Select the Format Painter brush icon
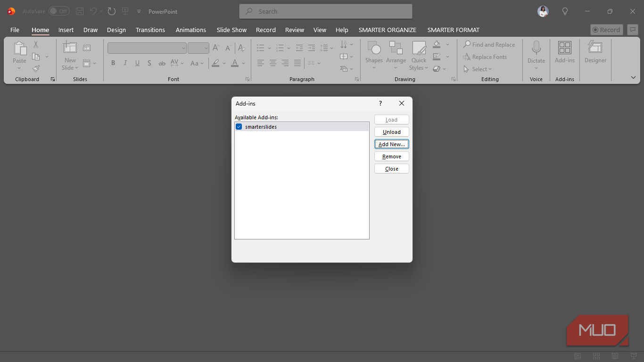 pos(36,68)
